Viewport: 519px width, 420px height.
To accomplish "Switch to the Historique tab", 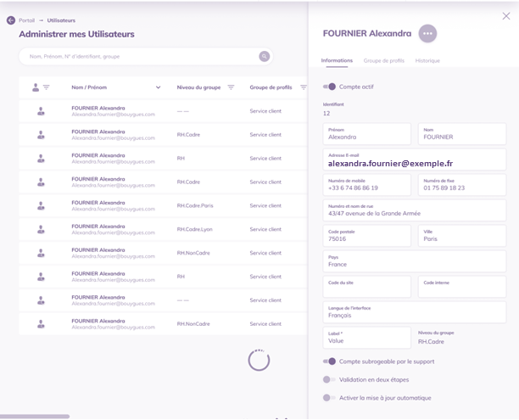I will tap(427, 61).
